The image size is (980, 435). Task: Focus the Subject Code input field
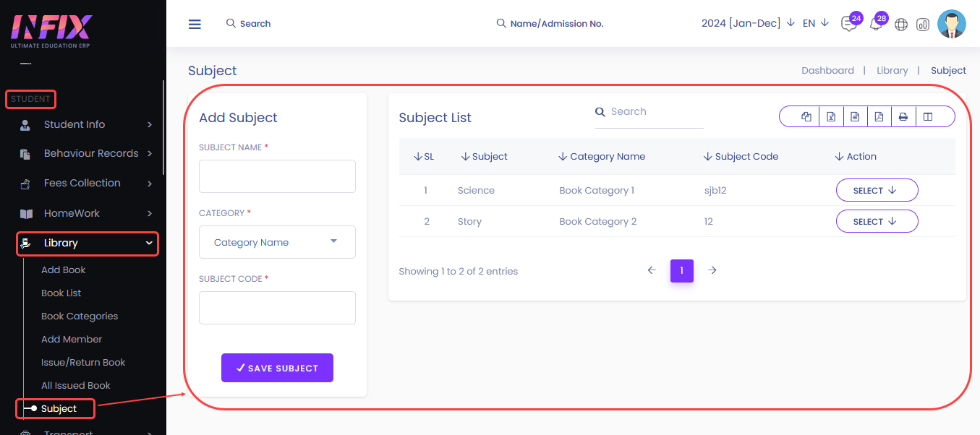[277, 308]
